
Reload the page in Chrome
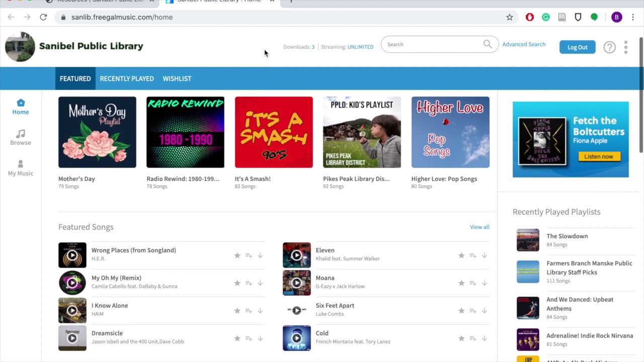(43, 17)
